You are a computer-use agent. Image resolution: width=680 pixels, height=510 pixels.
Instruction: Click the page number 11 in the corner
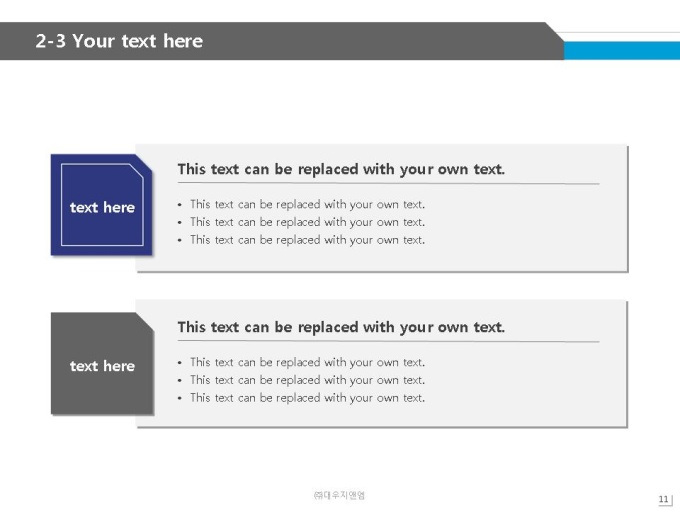(664, 499)
